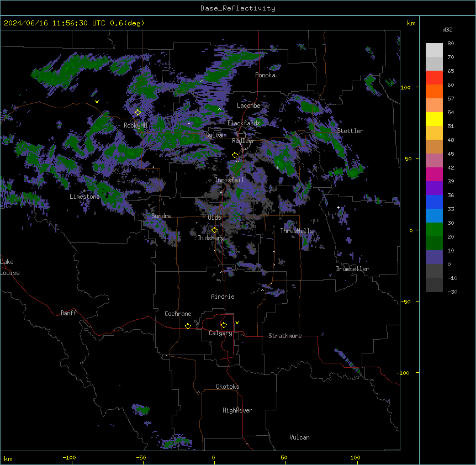Viewport: 476px width, 465px height.
Task: Click the yellow diamond marker south of RedDeer
Action: (x=235, y=155)
